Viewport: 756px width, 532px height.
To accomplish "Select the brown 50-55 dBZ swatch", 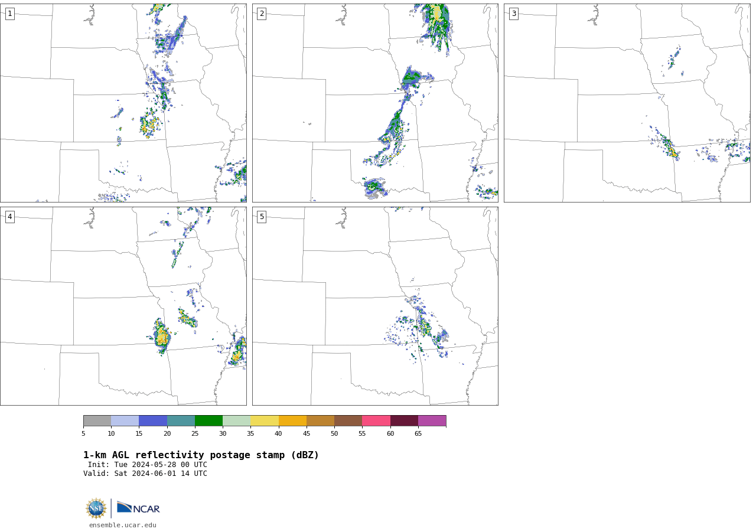I will coord(348,421).
